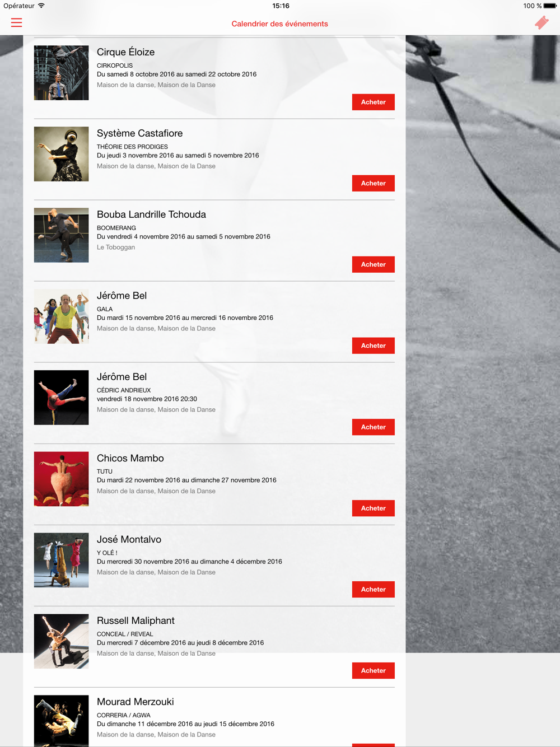
Task: Open Cirque Éloize thumbnail image
Action: click(x=62, y=73)
